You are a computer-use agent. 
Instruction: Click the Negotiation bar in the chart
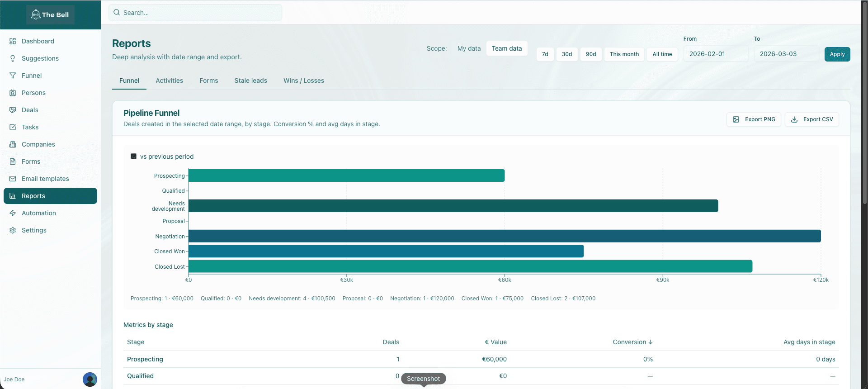tap(505, 236)
